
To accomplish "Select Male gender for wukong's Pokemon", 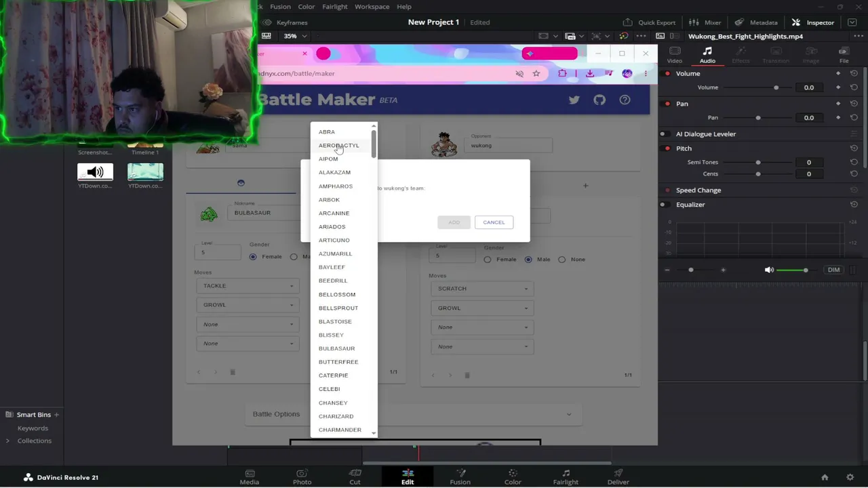I will [528, 260].
